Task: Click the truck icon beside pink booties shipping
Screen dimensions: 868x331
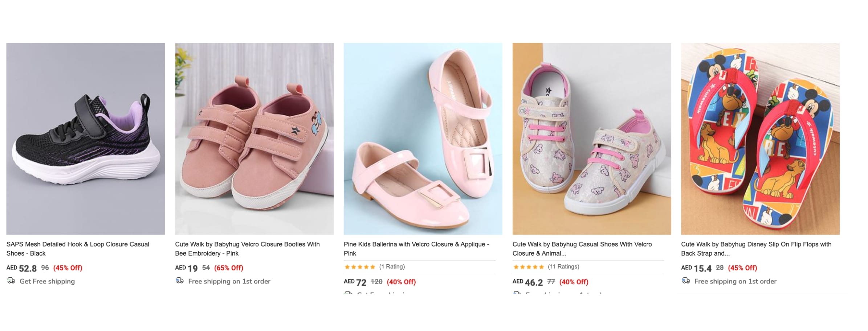Action: coord(180,281)
